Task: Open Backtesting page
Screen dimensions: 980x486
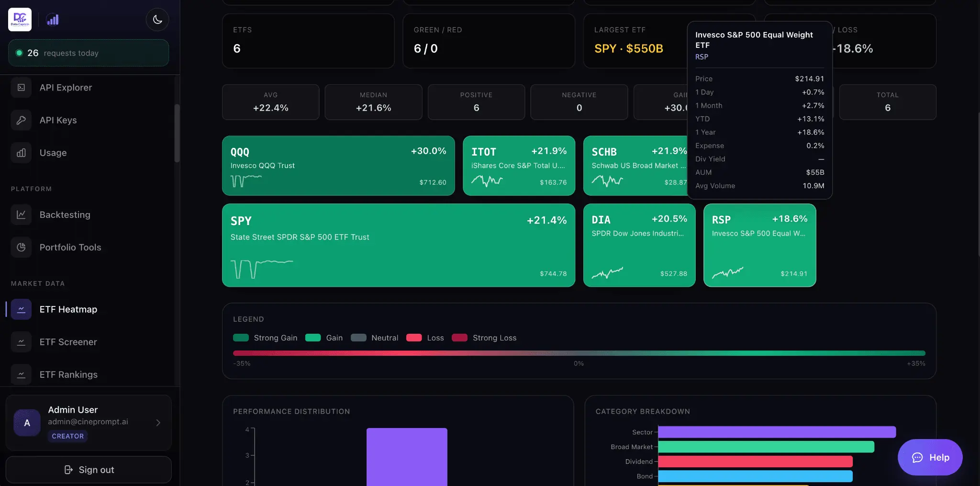Action: (65, 215)
